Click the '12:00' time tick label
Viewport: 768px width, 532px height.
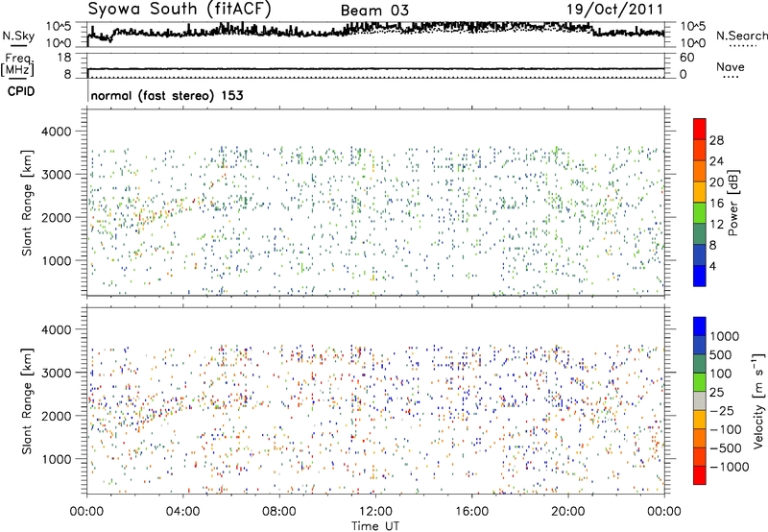[x=375, y=512]
